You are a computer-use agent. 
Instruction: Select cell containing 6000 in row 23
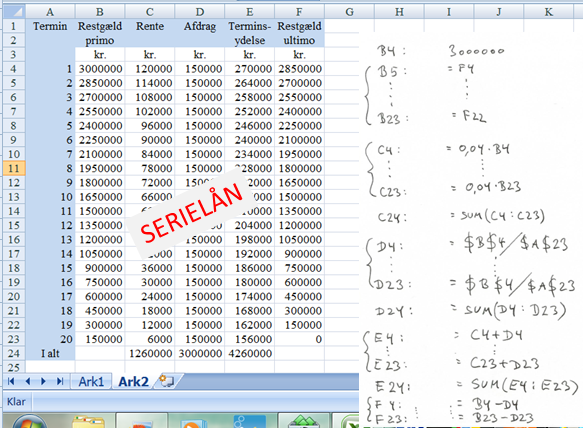click(150, 339)
